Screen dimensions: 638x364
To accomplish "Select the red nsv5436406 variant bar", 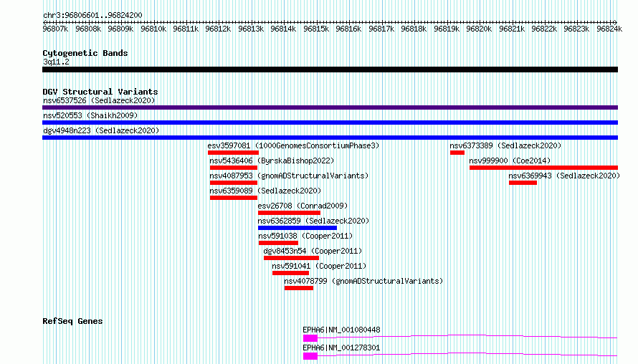I will coord(234,168).
